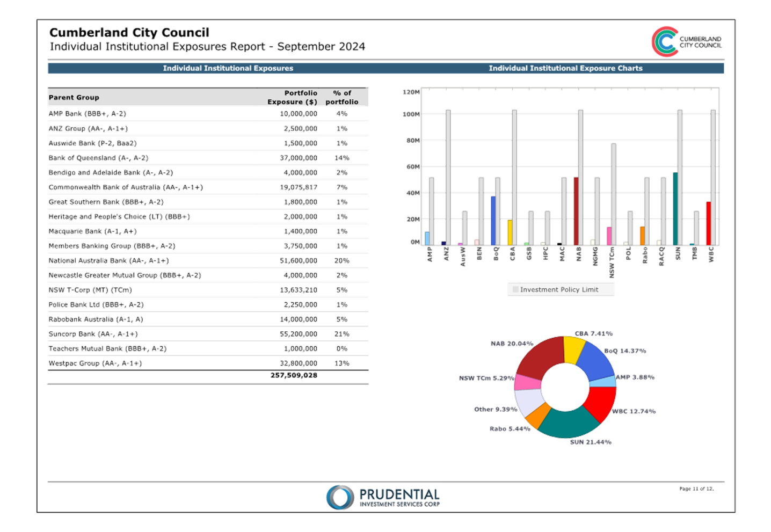This screenshot has height=532, width=771.
Task: Click the NSW TCm pink donut slice
Action: [x=527, y=382]
